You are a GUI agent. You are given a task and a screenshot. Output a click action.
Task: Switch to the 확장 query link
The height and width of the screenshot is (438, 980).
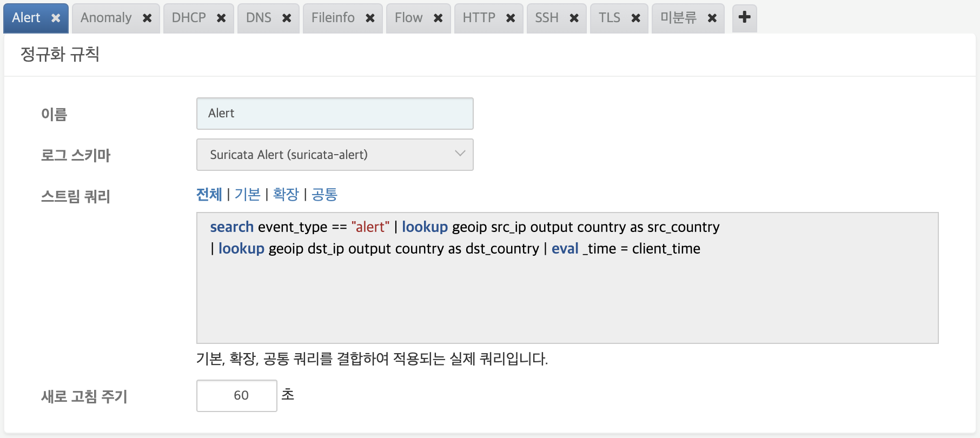pos(286,194)
